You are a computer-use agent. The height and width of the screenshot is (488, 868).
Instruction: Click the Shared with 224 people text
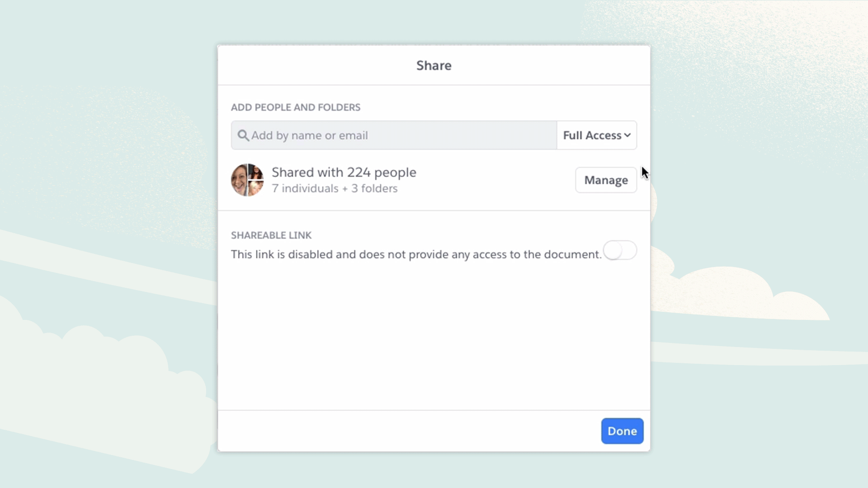click(x=344, y=172)
